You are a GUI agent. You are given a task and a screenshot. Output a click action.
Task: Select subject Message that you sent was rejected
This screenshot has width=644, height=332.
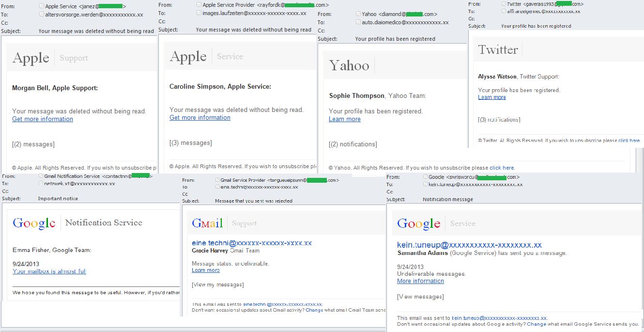254,201
